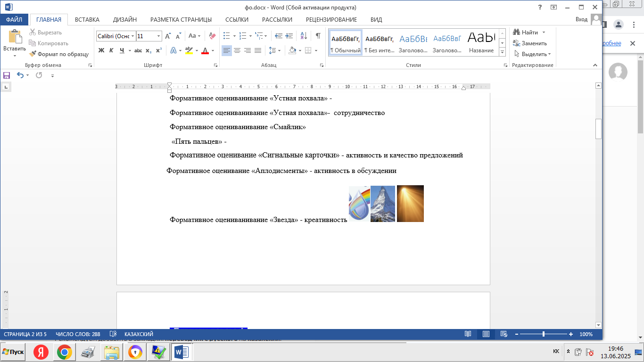Toggle justified text alignment
644x362 pixels.
(x=258, y=50)
